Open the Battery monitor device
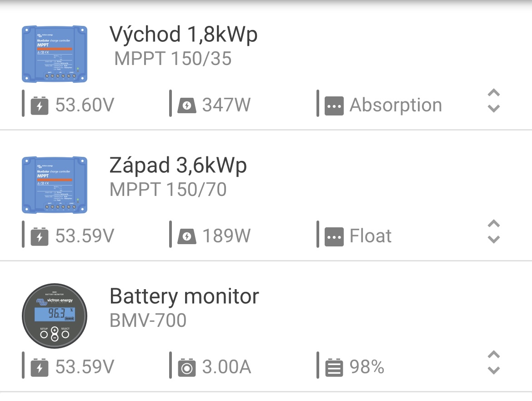 pyautogui.click(x=184, y=296)
